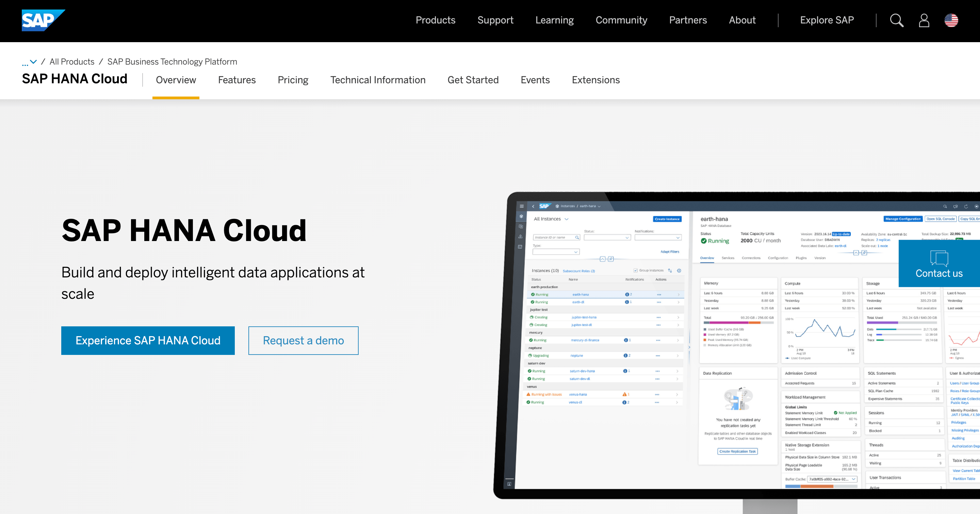Open the Products menu
The image size is (980, 514).
[x=435, y=20]
